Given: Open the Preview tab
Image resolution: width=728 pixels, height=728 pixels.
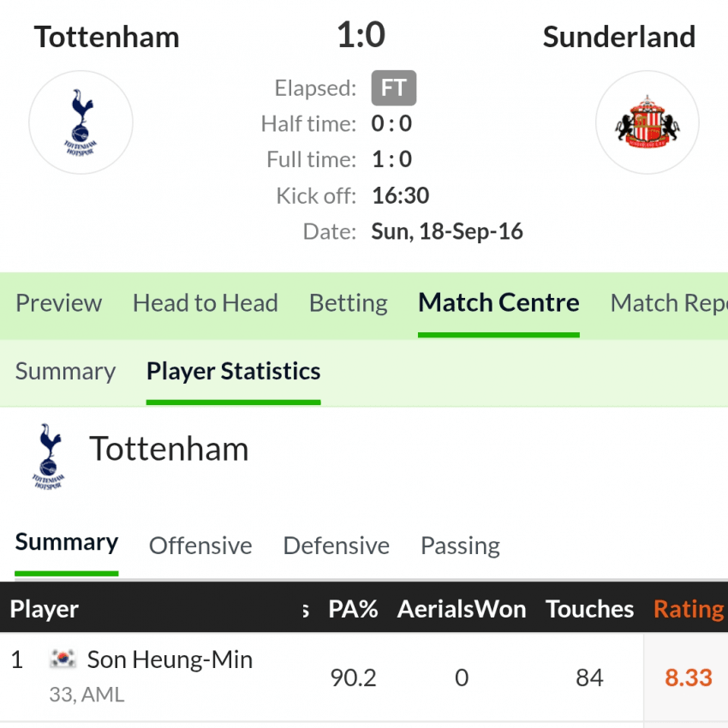Looking at the screenshot, I should (58, 303).
